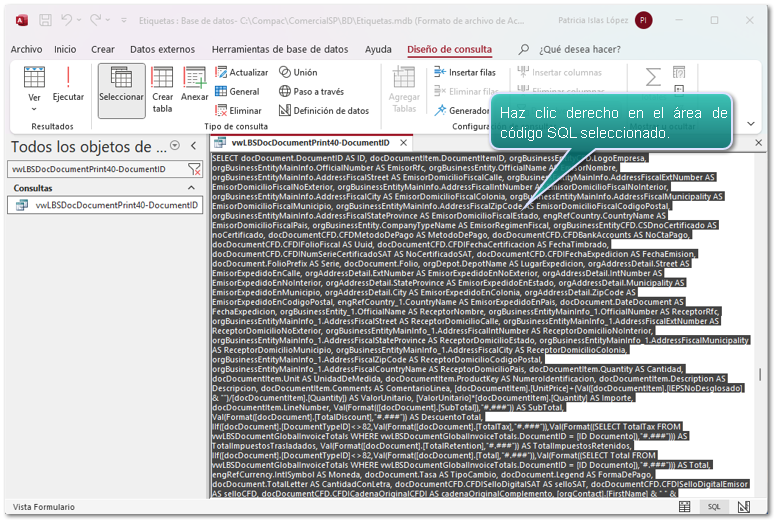Click the account avatar PI
777x523 pixels.
tap(643, 20)
